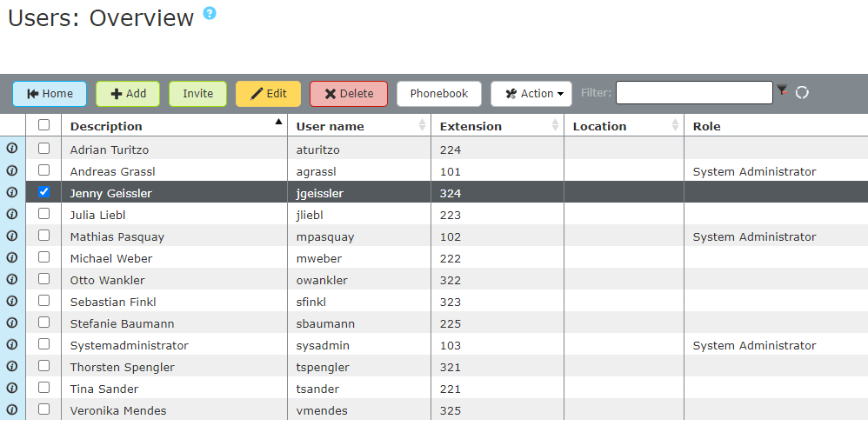Open the Phonebook button
The width and height of the screenshot is (868, 439).
click(x=439, y=94)
